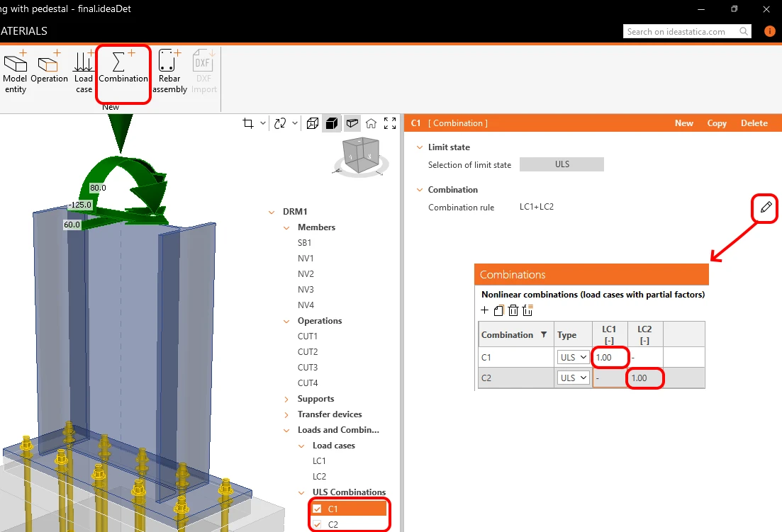Reset the 3D view with the home icon
The image size is (782, 532).
click(371, 123)
